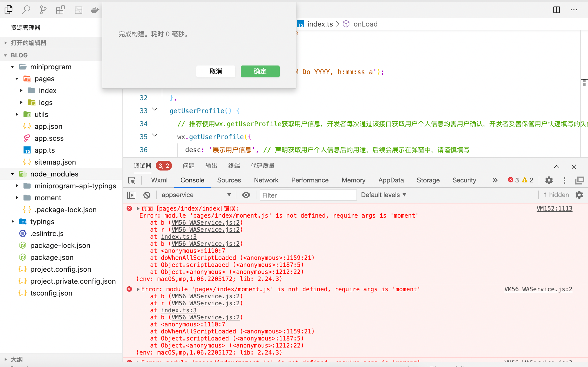Click the console Filter input field
Screen dimensions: 588x367
pyautogui.click(x=308, y=195)
